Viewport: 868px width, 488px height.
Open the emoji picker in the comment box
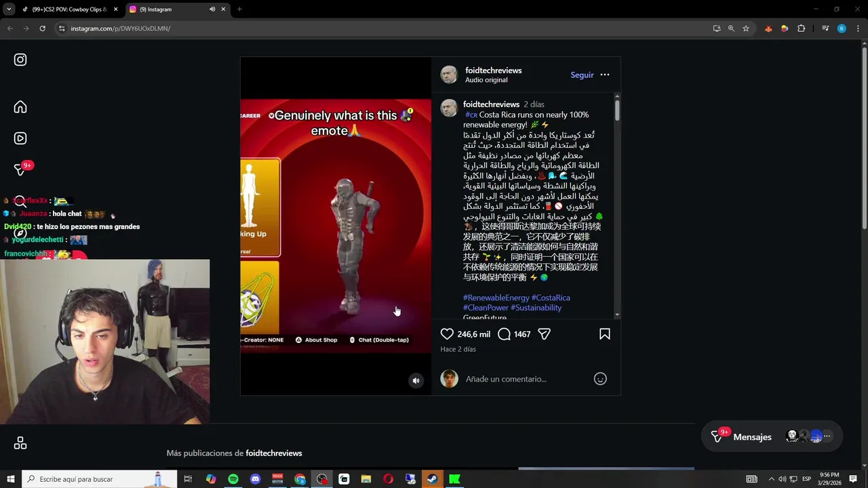click(x=600, y=379)
